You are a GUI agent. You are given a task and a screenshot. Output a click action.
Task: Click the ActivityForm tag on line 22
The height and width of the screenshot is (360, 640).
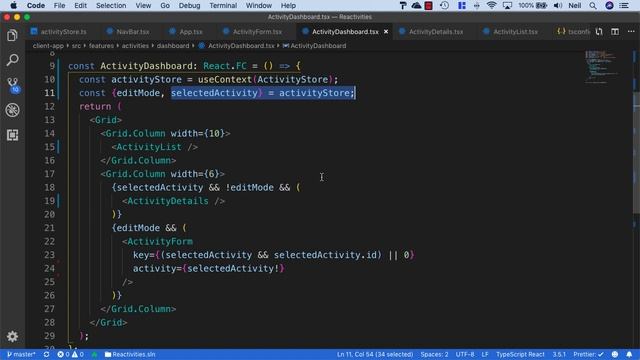pyautogui.click(x=160, y=241)
